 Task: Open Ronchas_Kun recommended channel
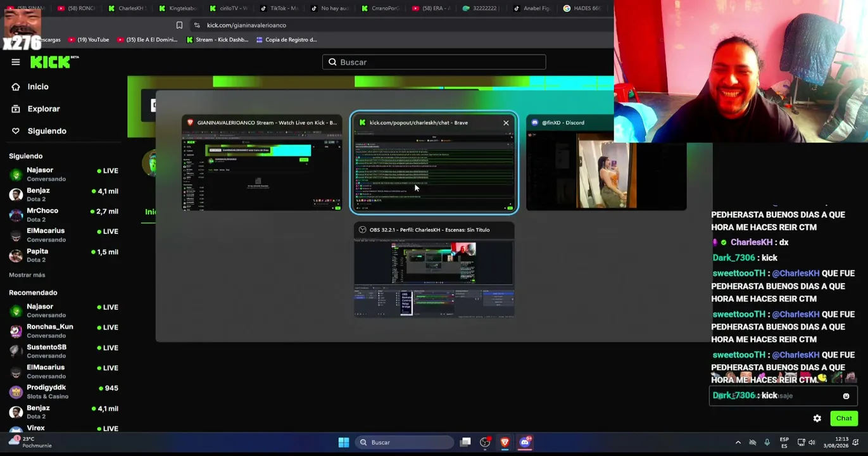pyautogui.click(x=63, y=330)
